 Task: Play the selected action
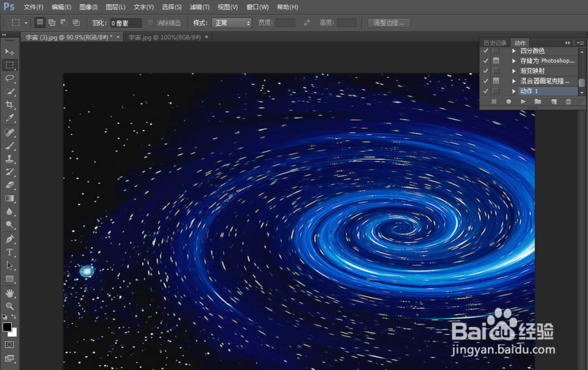pos(523,102)
